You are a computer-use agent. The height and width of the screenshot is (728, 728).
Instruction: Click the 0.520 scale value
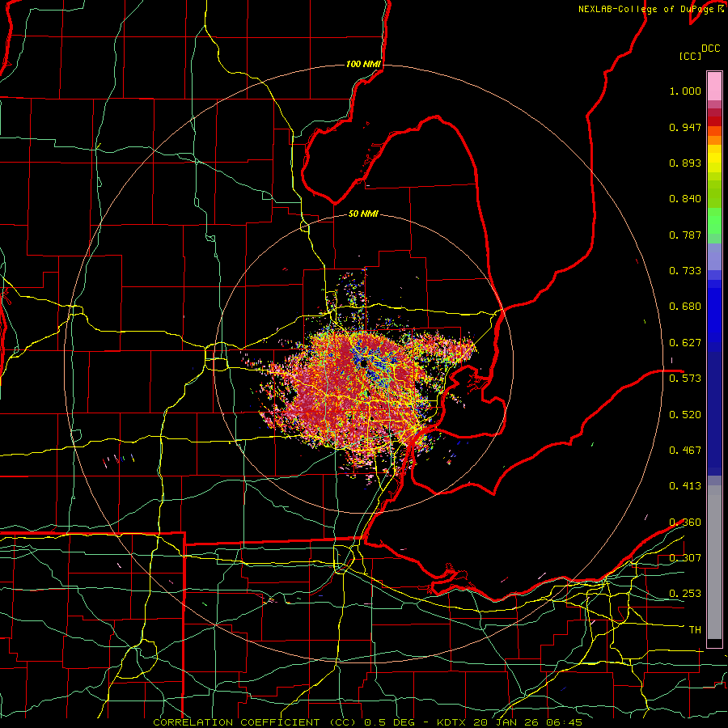click(x=685, y=415)
